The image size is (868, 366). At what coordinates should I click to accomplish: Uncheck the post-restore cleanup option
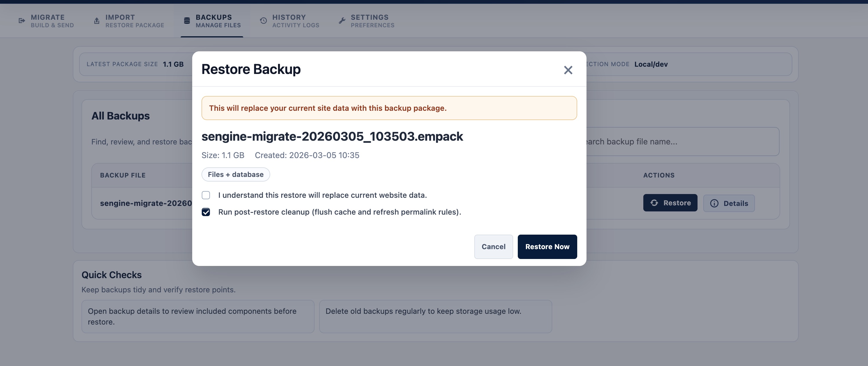click(x=206, y=212)
